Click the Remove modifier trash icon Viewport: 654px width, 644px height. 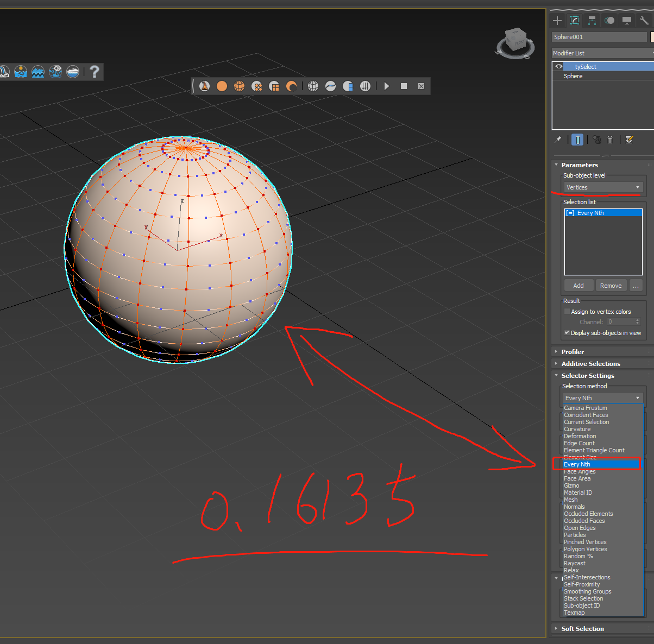610,140
